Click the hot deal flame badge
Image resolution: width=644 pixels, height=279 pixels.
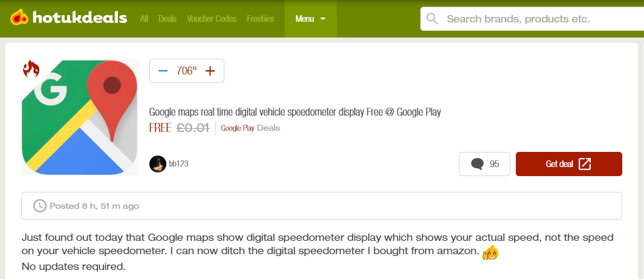(x=31, y=69)
